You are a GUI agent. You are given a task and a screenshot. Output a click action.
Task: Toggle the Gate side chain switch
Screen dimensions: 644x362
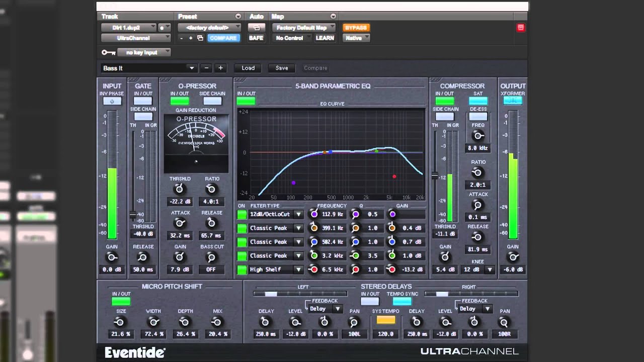tap(143, 117)
